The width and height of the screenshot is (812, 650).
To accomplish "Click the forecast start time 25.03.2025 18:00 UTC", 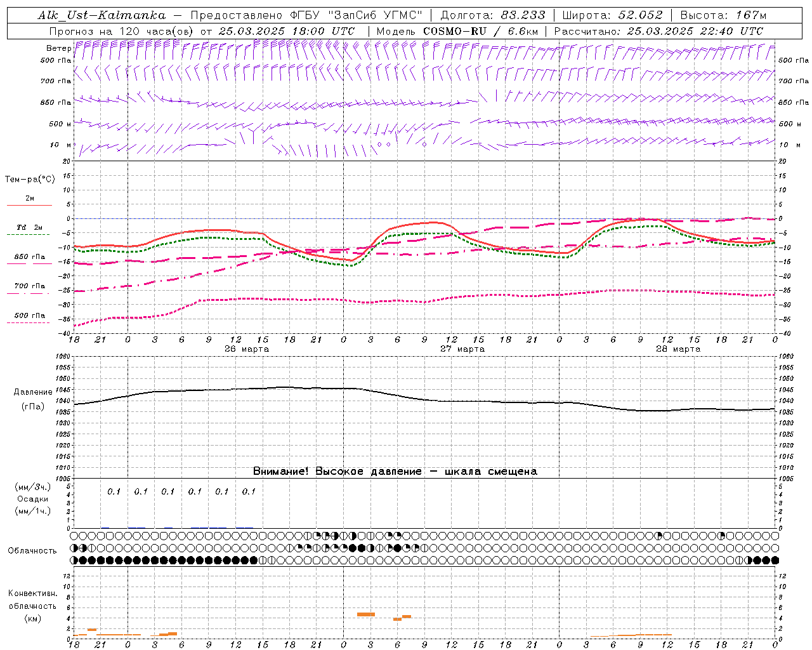I will (x=287, y=31).
